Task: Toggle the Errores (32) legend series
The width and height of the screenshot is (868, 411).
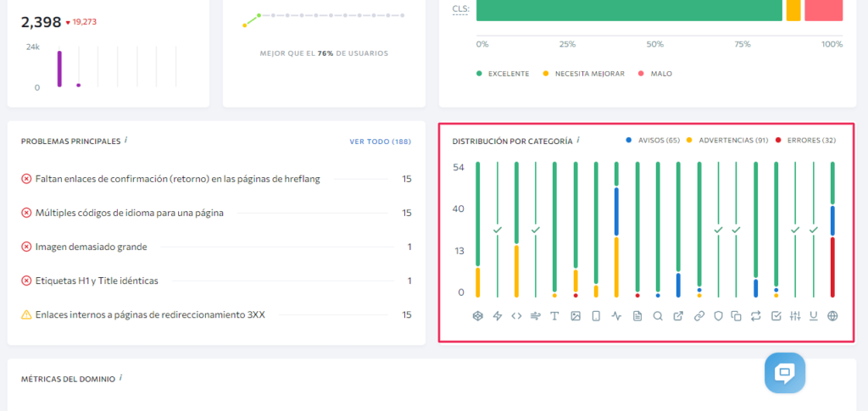Action: [806, 141]
